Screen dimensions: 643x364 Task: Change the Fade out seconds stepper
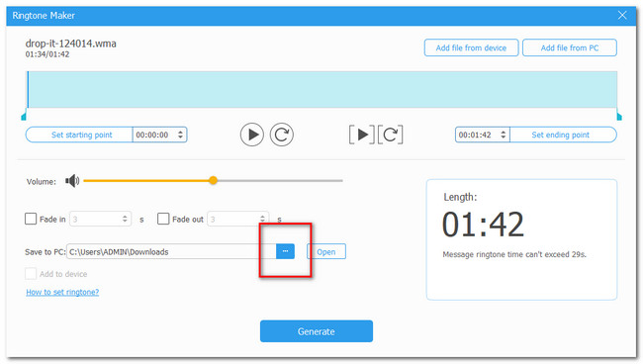tap(262, 219)
